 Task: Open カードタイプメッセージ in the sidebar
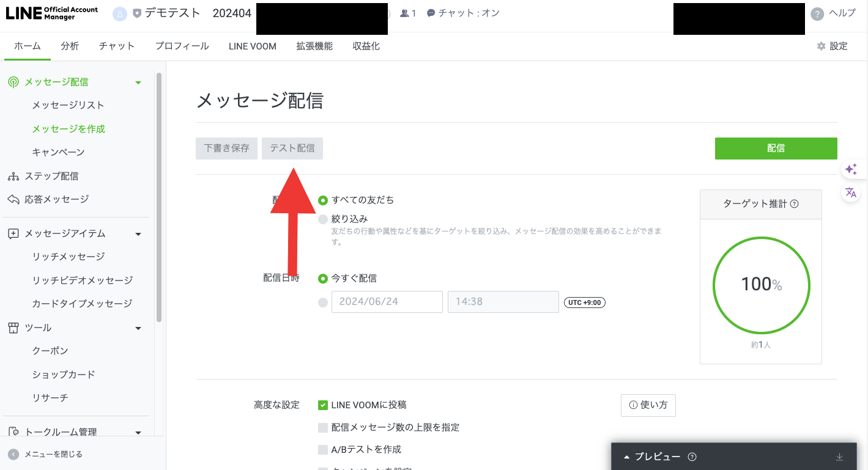pos(82,304)
